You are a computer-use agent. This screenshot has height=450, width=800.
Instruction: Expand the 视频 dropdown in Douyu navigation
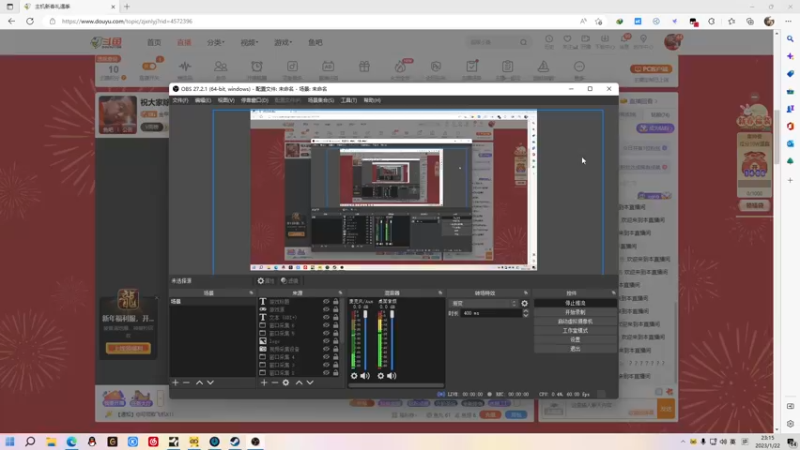249,42
